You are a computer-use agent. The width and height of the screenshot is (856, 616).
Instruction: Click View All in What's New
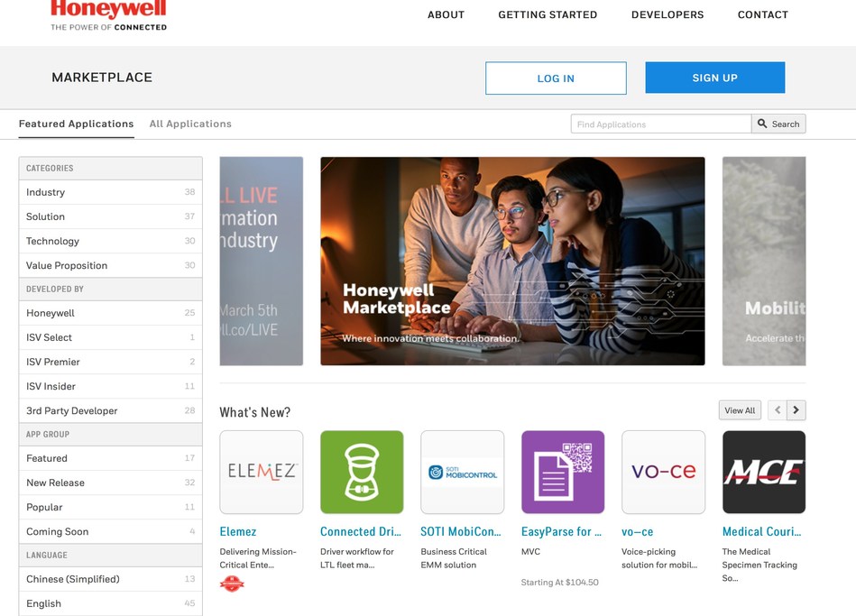point(739,409)
